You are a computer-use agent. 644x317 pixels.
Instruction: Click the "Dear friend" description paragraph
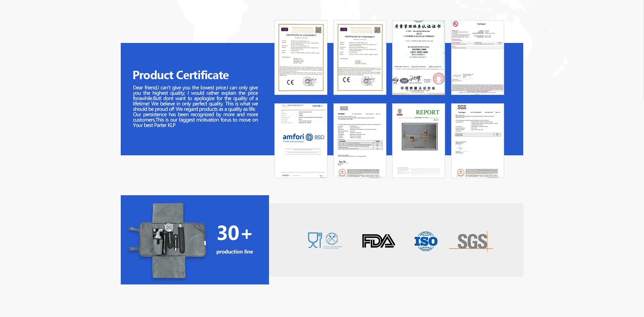tap(195, 106)
